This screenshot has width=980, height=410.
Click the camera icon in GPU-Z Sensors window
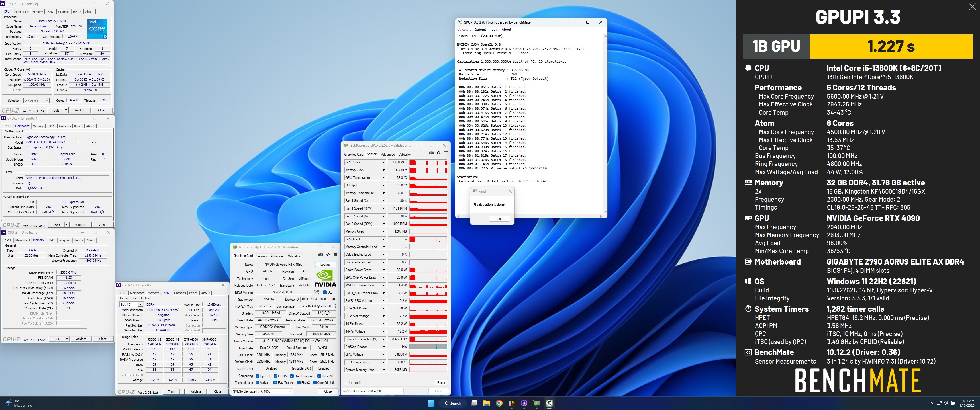[431, 153]
